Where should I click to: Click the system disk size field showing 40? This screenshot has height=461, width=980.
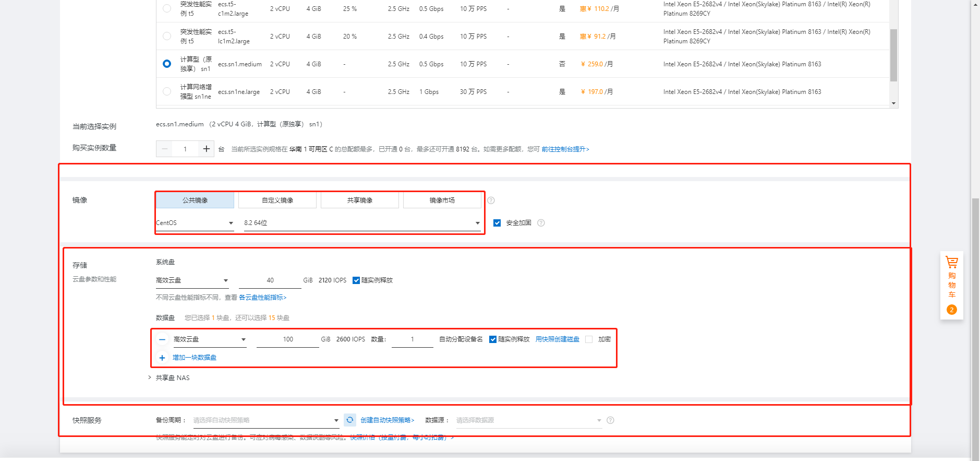coord(270,280)
